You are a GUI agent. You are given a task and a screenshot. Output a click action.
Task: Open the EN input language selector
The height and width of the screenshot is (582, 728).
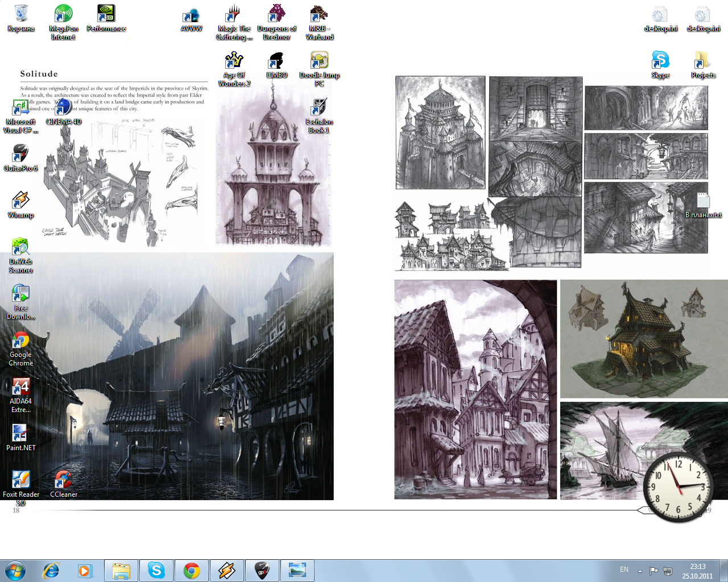coord(624,569)
